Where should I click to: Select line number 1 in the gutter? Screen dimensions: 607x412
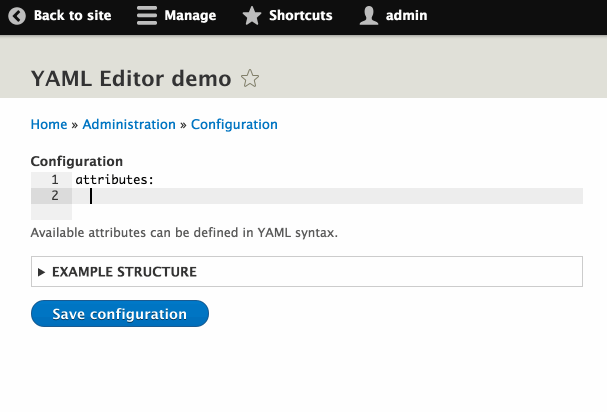pyautogui.click(x=55, y=180)
